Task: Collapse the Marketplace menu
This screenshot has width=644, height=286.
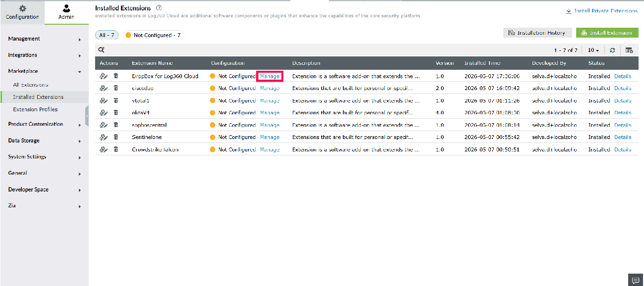Action: [44, 71]
